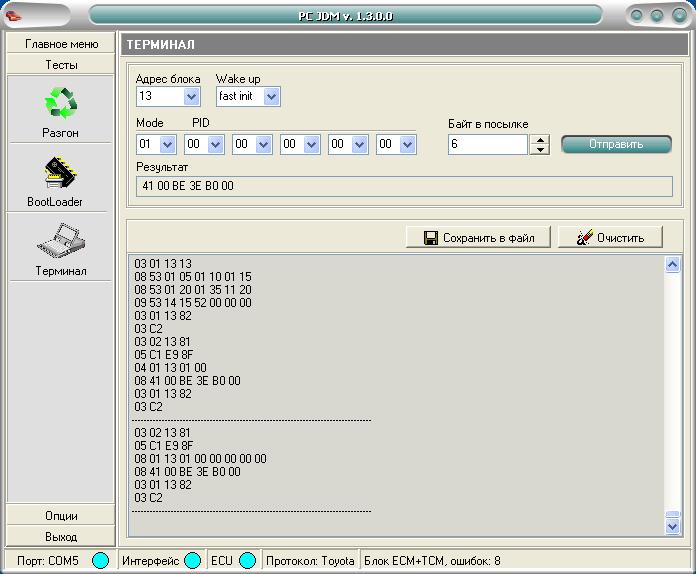Open the Опции menu item
Viewport: 696px width, 574px height.
[61, 516]
